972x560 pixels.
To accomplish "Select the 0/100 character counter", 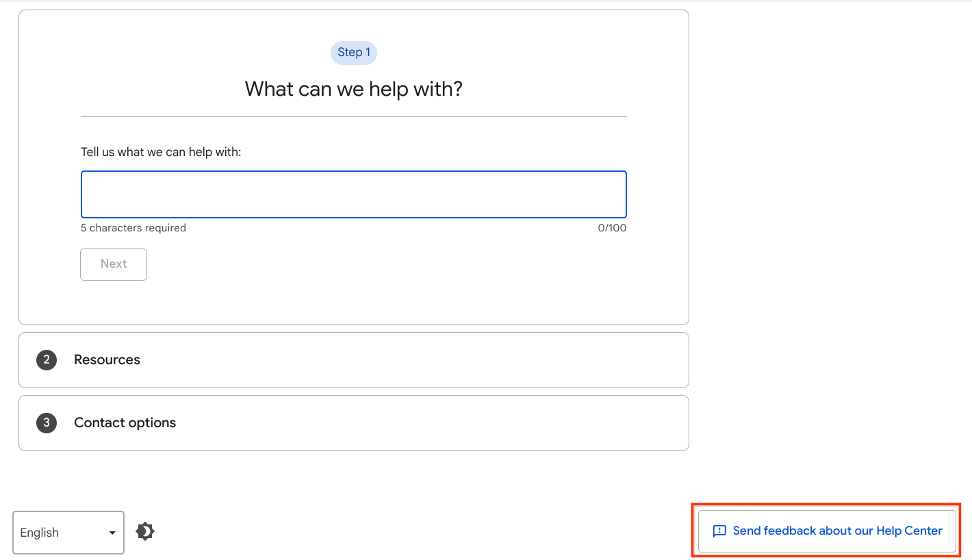I will click(612, 227).
